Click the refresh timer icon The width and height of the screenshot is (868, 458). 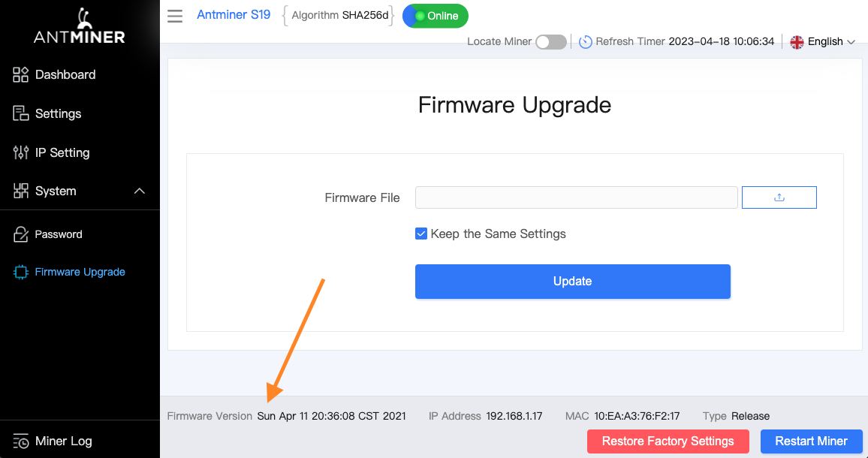[586, 41]
